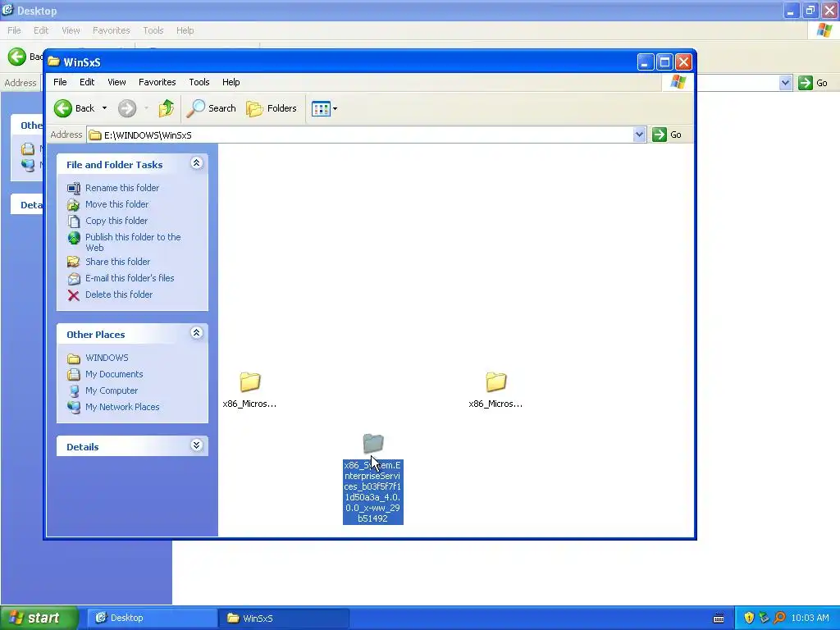Select the left x86_Micros... folder icon

click(x=249, y=381)
